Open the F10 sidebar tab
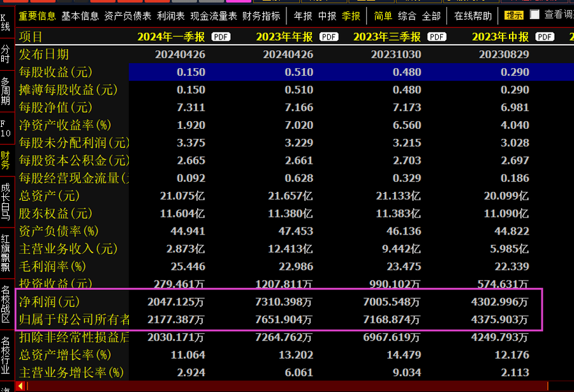This screenshot has height=392, width=574. 6,128
